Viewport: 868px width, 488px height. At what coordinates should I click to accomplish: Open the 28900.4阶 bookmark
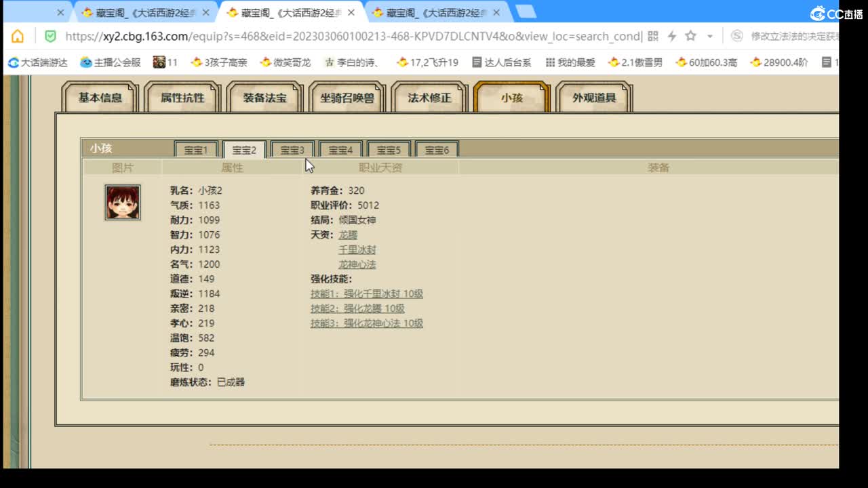779,62
